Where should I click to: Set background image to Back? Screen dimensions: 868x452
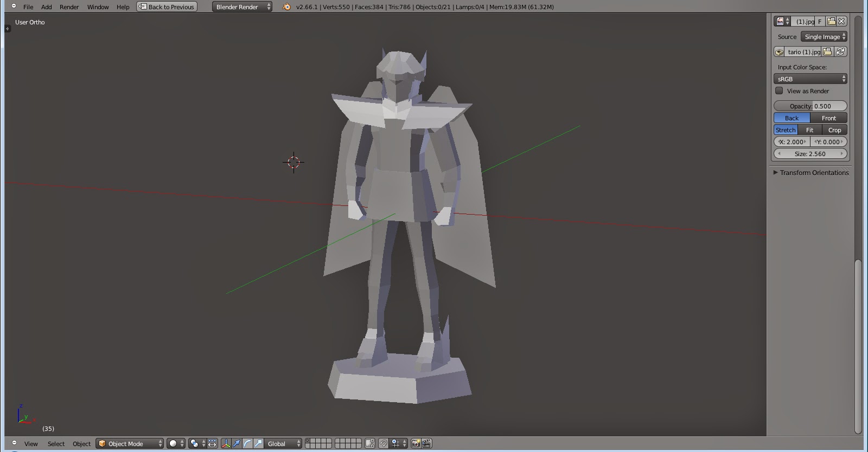[792, 118]
